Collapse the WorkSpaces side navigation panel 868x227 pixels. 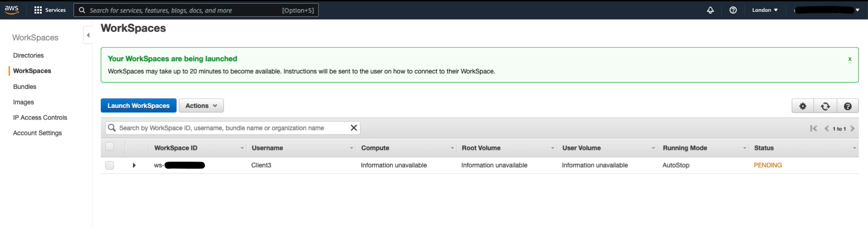click(88, 35)
